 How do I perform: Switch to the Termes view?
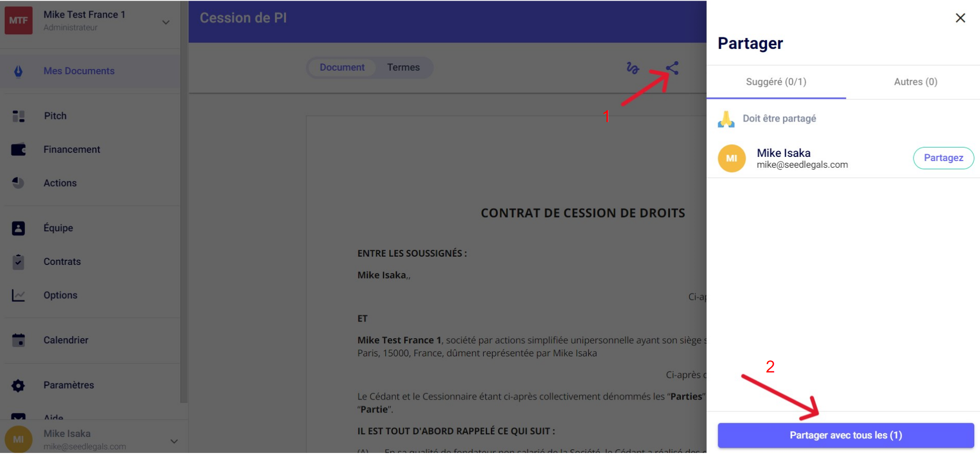point(403,68)
